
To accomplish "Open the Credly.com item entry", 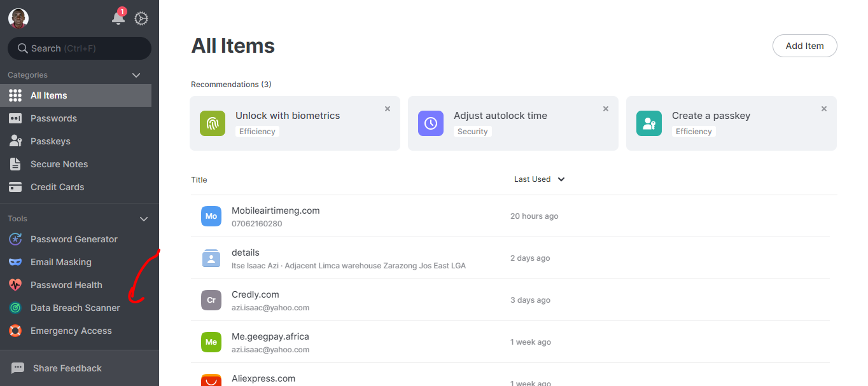I will click(255, 295).
